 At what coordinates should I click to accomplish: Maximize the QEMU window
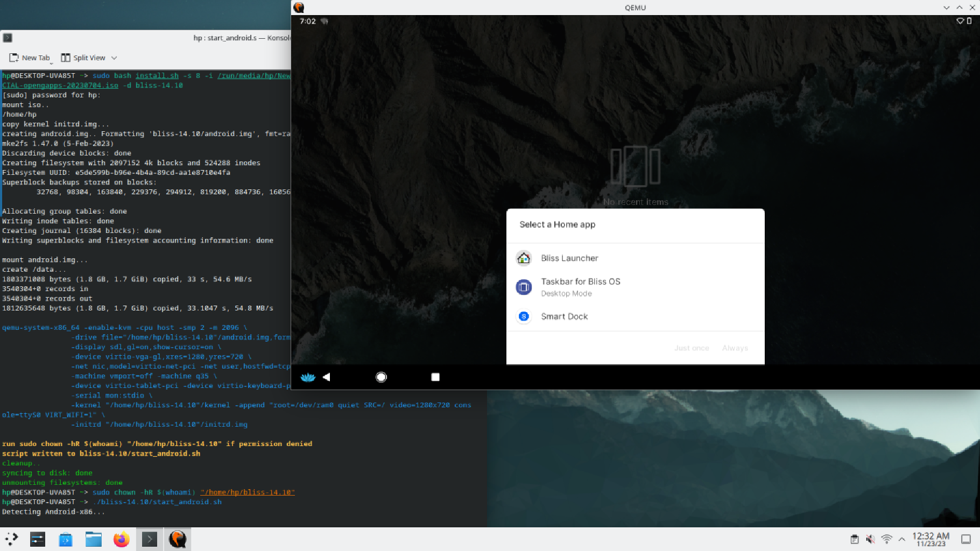(960, 8)
